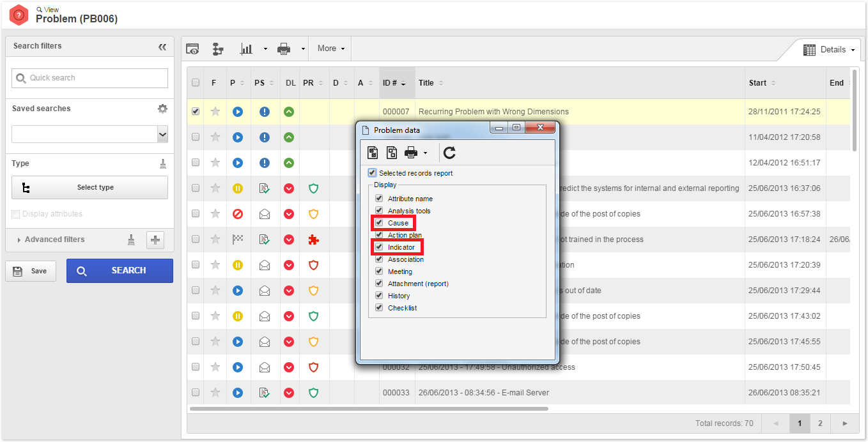868x442 pixels.
Task: Open the Details view dropdown
Action: click(x=829, y=50)
